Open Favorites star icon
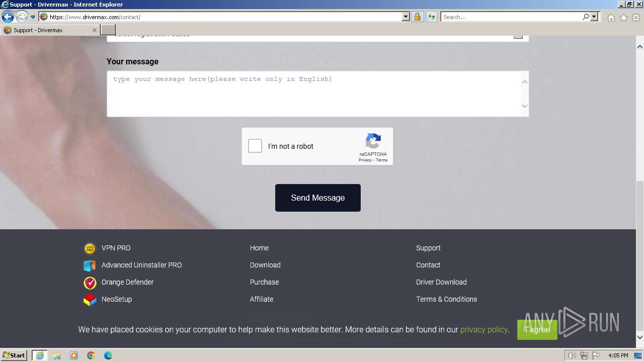This screenshot has height=362, width=644. (623, 18)
